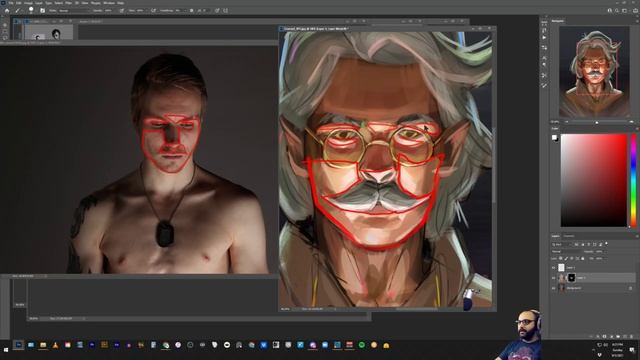Toggle lock image pixels brush icon
Screen dimensions: 640x360
pyautogui.click(x=566, y=258)
